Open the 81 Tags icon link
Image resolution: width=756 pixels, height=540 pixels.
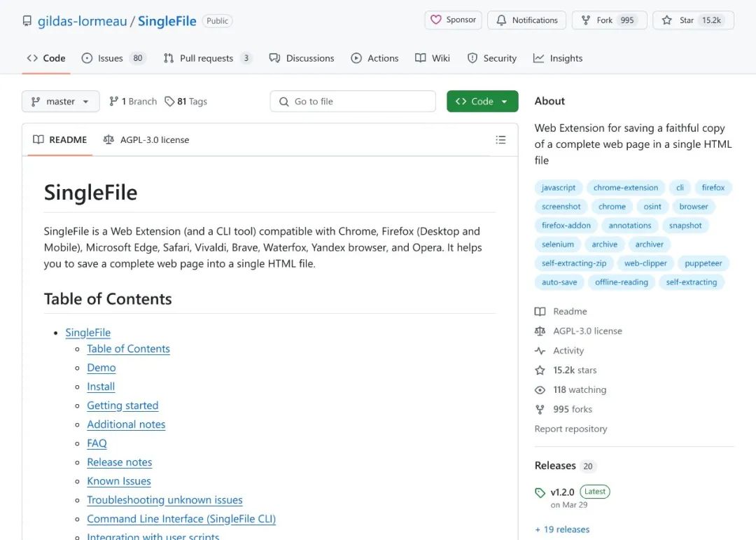pos(186,102)
